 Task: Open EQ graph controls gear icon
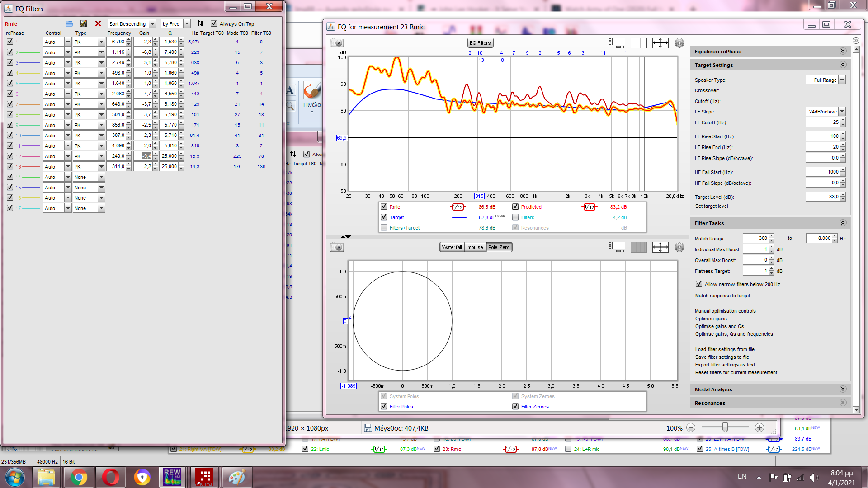coord(679,43)
